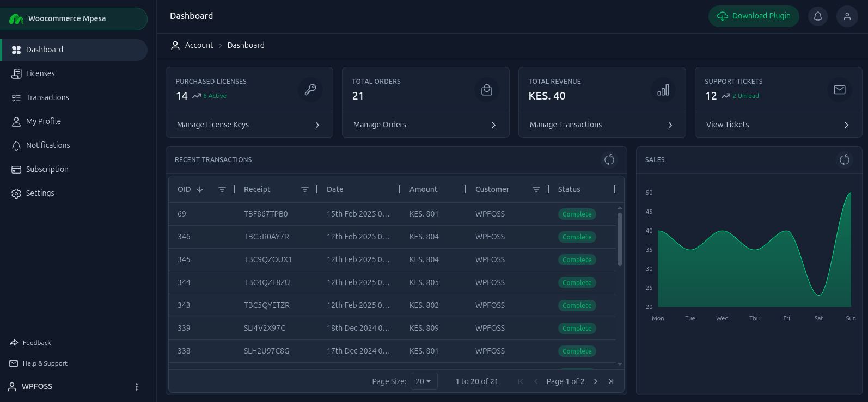Open Transactions in the sidebar
The height and width of the screenshot is (402, 868).
point(74,97)
